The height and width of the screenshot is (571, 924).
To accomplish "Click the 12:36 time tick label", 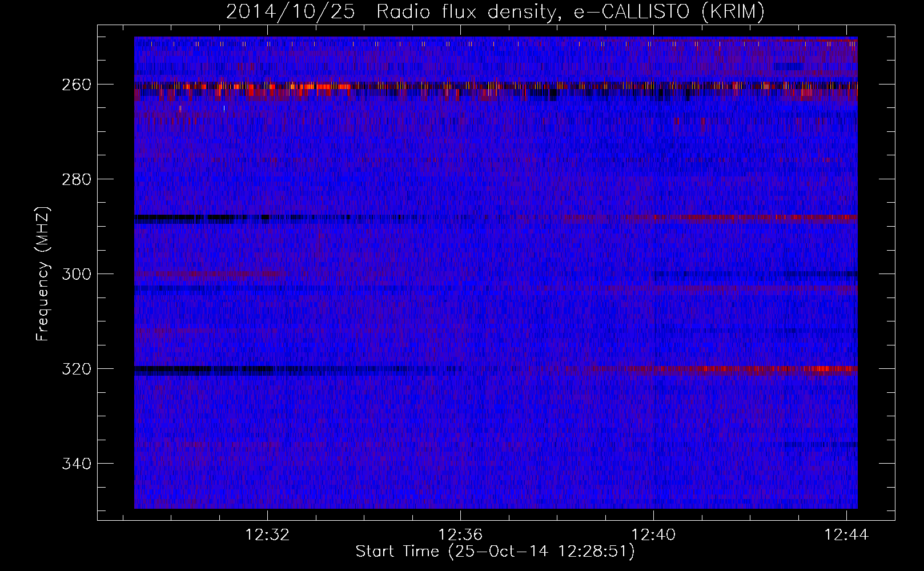I will coord(460,535).
